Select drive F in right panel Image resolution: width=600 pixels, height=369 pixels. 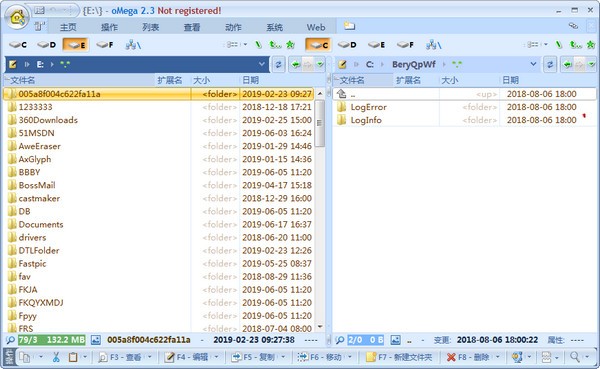pos(405,45)
